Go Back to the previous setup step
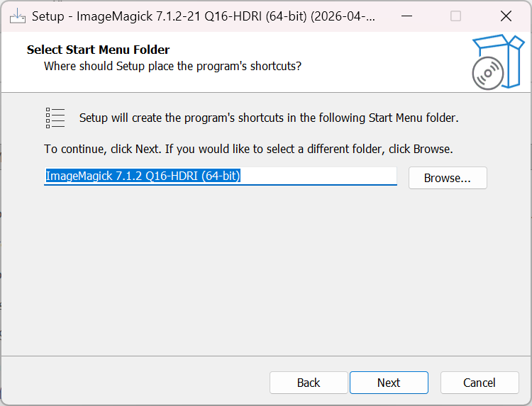The height and width of the screenshot is (406, 532). [x=309, y=383]
